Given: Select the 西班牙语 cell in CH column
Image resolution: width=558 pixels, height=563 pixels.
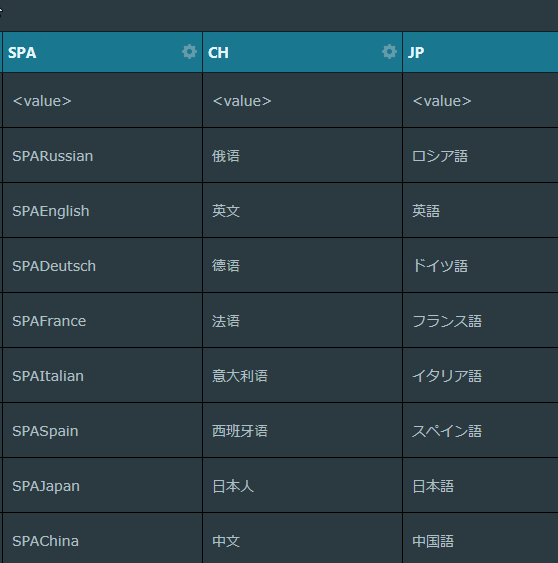Looking at the screenshot, I should (302, 430).
